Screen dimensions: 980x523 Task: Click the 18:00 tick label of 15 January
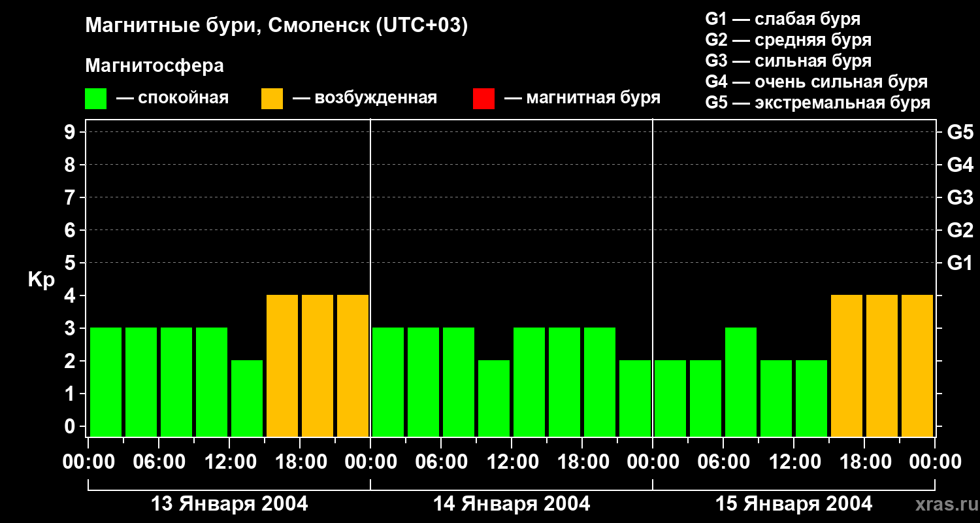point(864,462)
